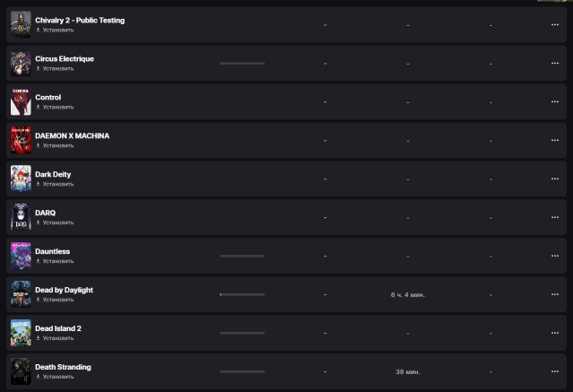
Task: Click the Dead by Daylight achievements progress bar
Action: (242, 294)
